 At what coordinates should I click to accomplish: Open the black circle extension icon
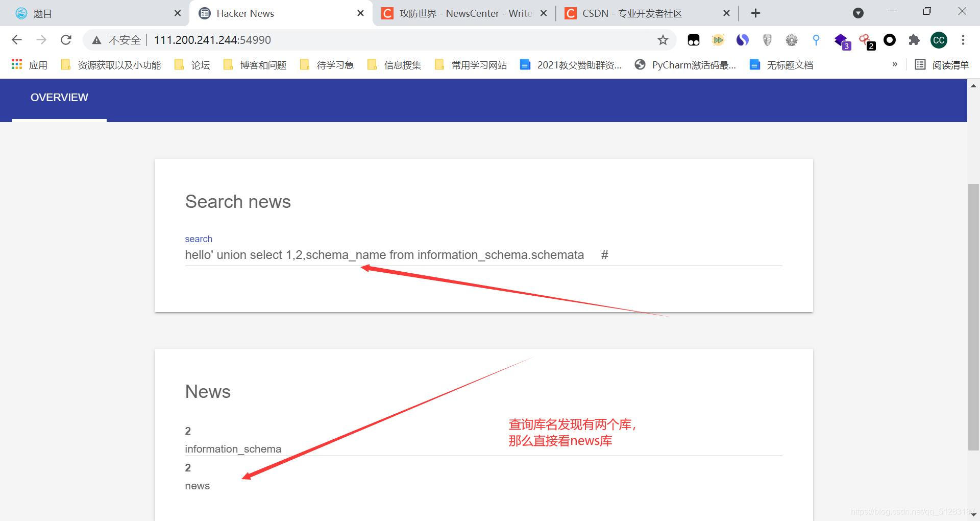[x=889, y=40]
